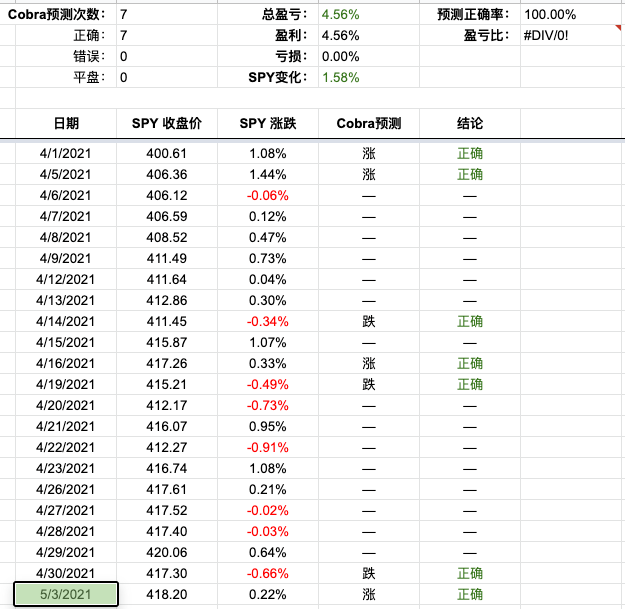625x609 pixels.
Task: Select the Cobra预测次数 label cell
Action: point(56,14)
